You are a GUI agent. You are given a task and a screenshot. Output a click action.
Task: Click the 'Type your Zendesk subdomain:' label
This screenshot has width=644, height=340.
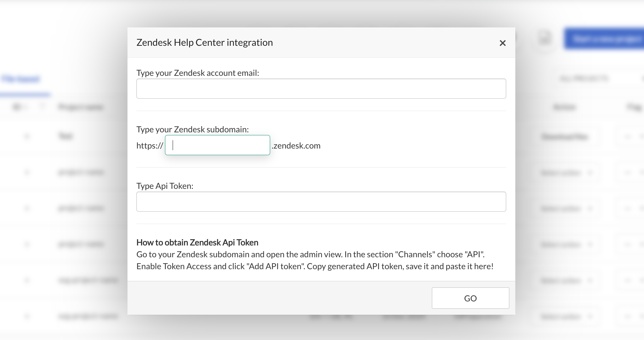coord(192,129)
